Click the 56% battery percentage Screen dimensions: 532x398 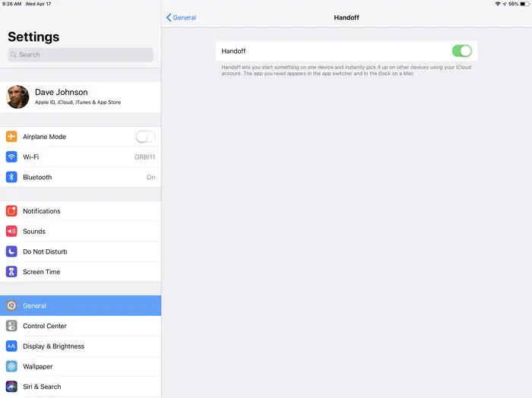pos(513,4)
